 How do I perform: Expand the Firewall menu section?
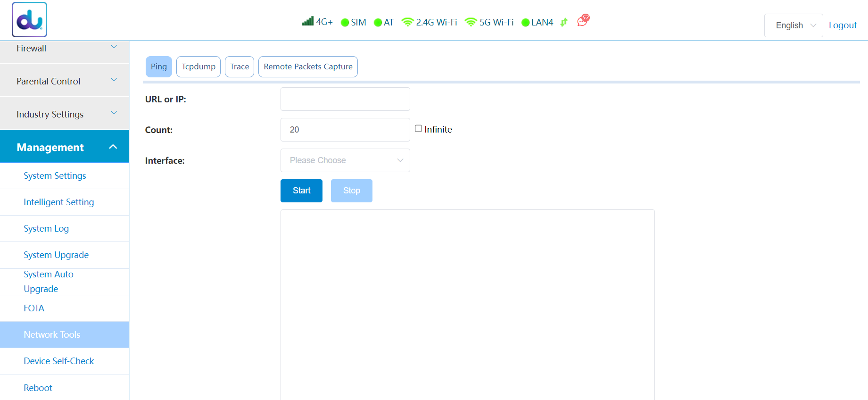[x=65, y=48]
